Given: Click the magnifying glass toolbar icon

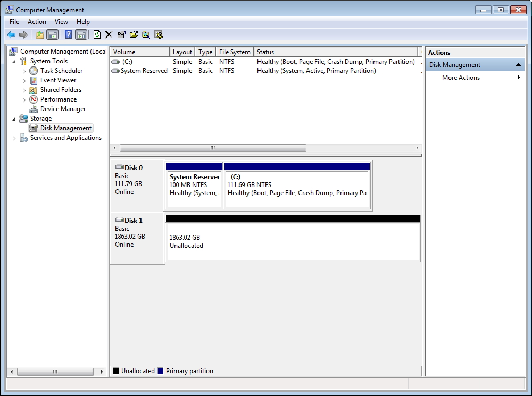Looking at the screenshot, I should 146,35.
